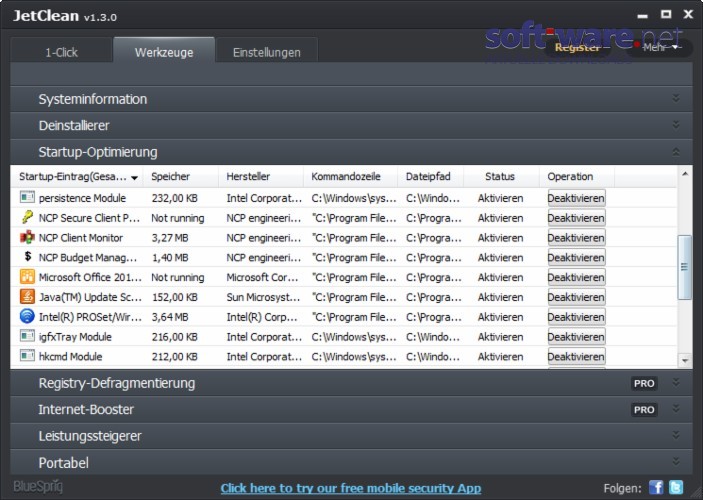Click the startup list scroll-down arrow

[x=685, y=360]
